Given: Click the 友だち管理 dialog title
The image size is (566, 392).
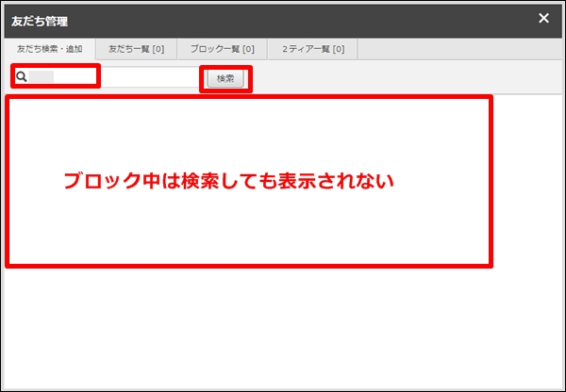Looking at the screenshot, I should pyautogui.click(x=40, y=22).
